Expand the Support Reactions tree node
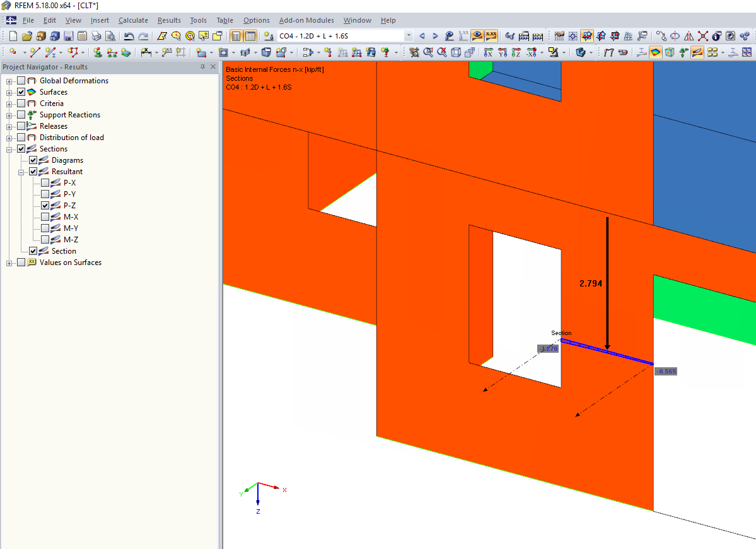The image size is (756, 549). point(9,115)
